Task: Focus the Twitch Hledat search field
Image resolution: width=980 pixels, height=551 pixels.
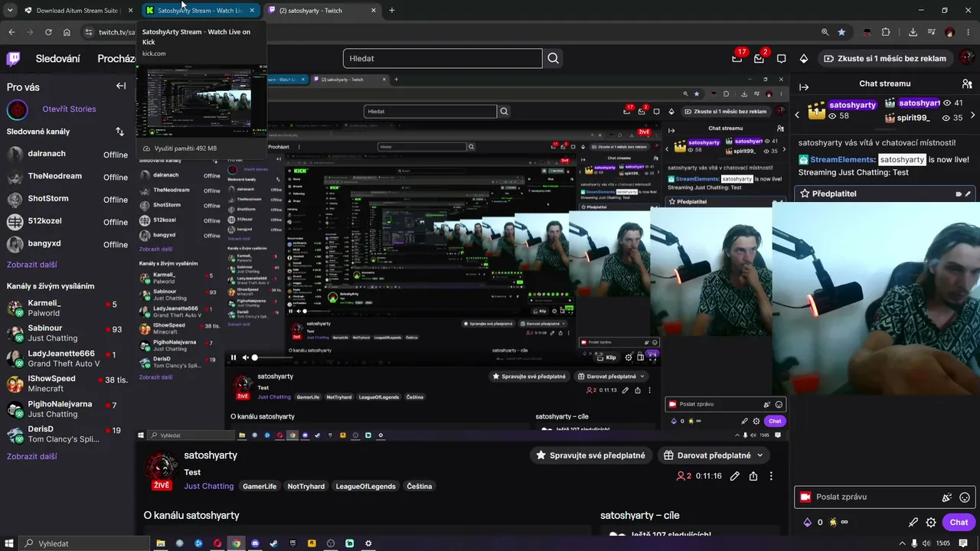Action: 443,58
